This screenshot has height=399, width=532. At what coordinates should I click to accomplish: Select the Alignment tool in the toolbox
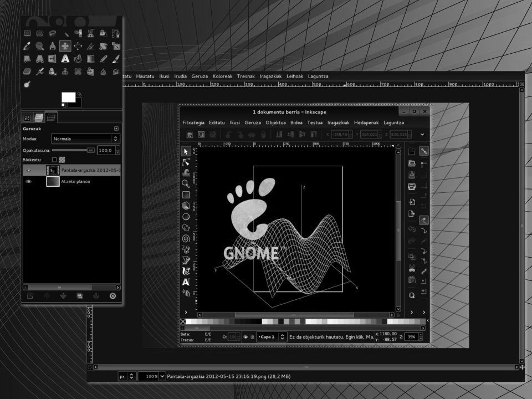[78, 46]
